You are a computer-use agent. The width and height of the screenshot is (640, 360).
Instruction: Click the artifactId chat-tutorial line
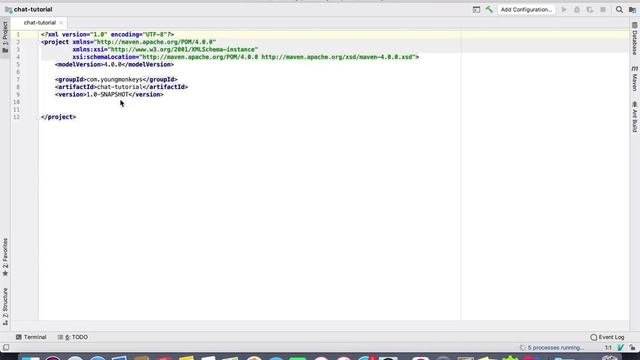pyautogui.click(x=122, y=87)
